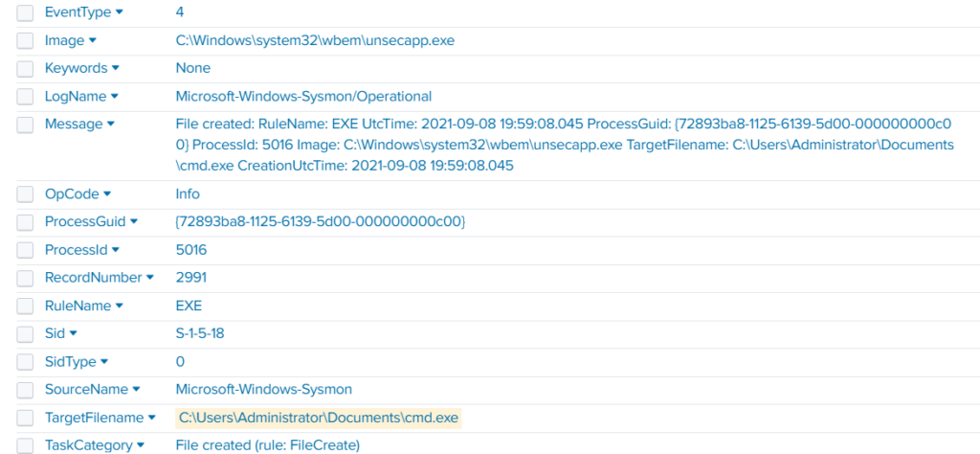Open the EventType field dropdown
Screen dimensions: 980x454
click(x=120, y=11)
